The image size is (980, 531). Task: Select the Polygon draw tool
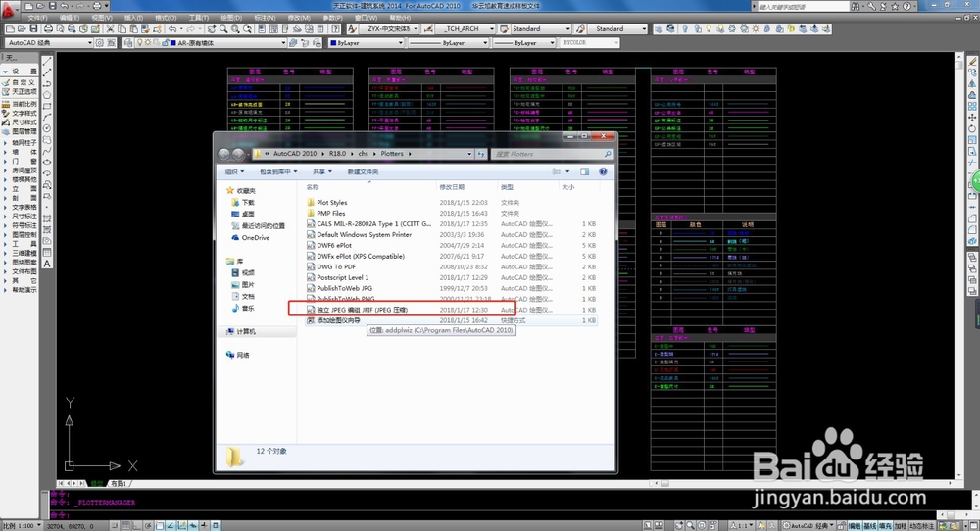47,95
